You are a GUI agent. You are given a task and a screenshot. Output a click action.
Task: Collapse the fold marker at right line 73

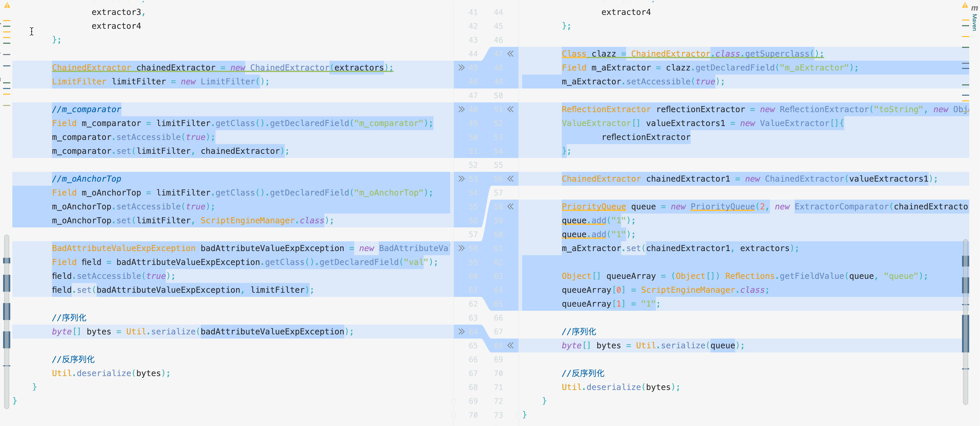coord(519,415)
